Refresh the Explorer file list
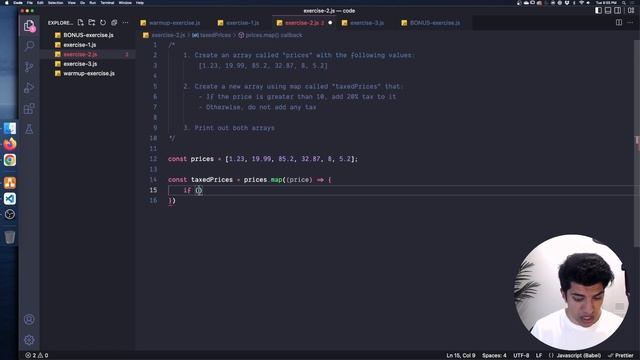The image size is (640, 360). click(103, 23)
